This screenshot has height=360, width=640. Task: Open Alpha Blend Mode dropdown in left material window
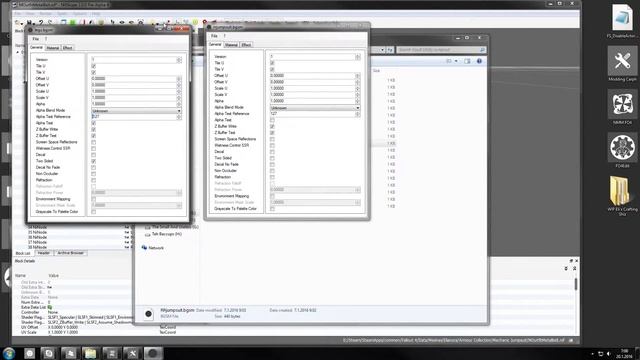point(136,111)
